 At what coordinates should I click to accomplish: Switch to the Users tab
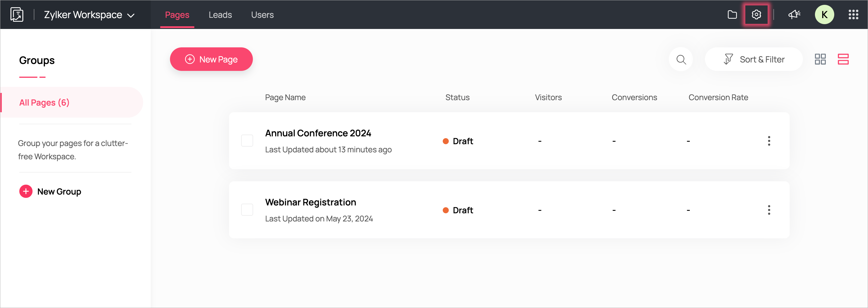point(262,15)
